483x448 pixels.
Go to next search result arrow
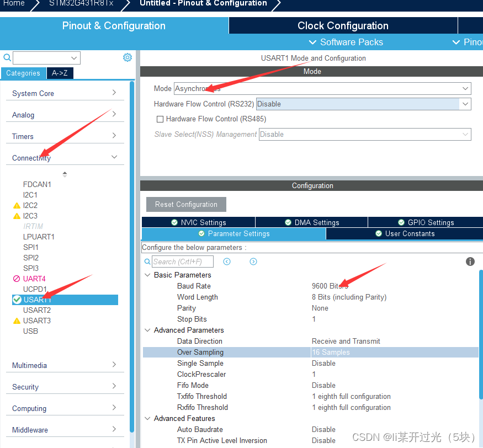(253, 262)
